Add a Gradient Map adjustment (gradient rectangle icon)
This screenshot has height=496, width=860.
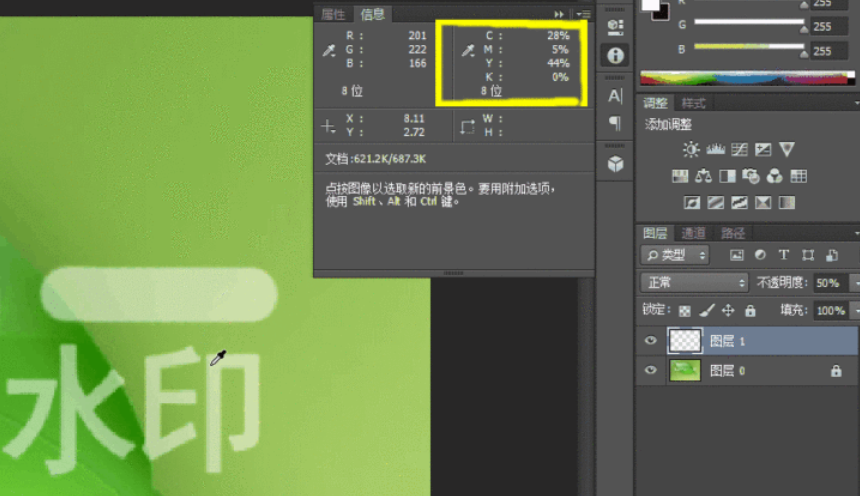[x=787, y=202]
